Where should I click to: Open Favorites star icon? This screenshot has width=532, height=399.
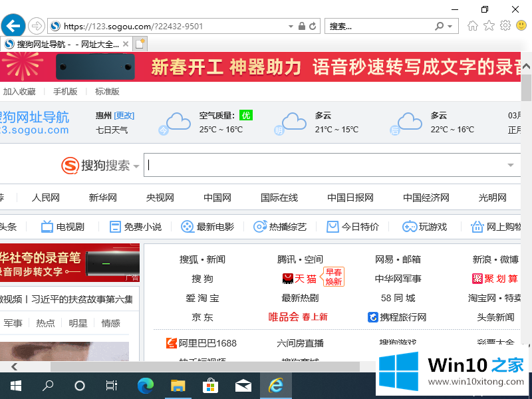click(489, 25)
